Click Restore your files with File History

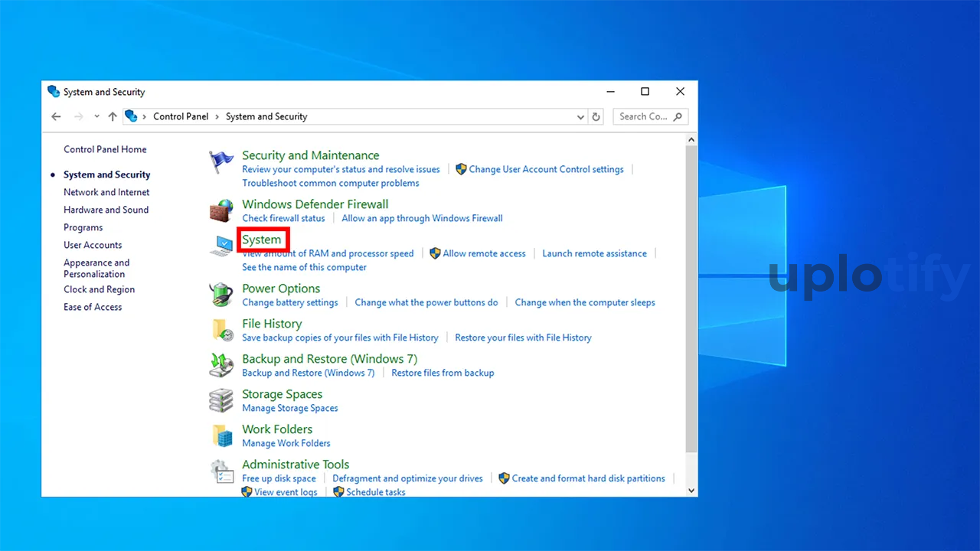click(523, 337)
